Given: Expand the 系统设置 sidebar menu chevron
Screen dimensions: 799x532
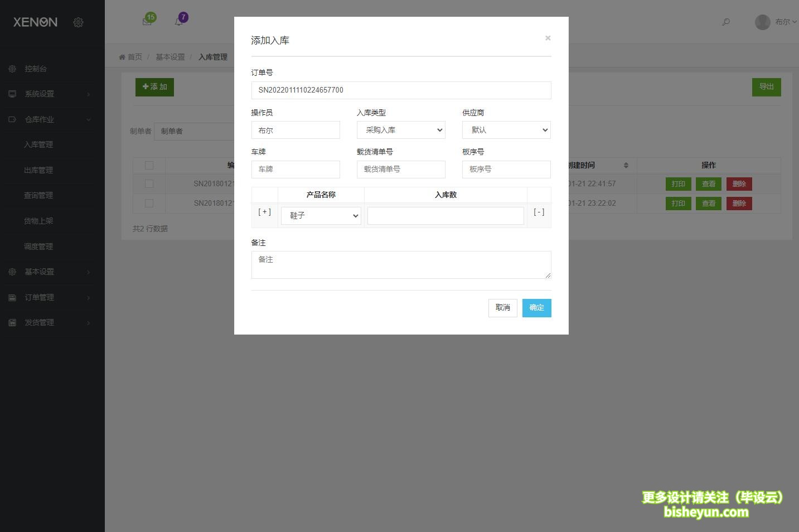Looking at the screenshot, I should (x=88, y=94).
